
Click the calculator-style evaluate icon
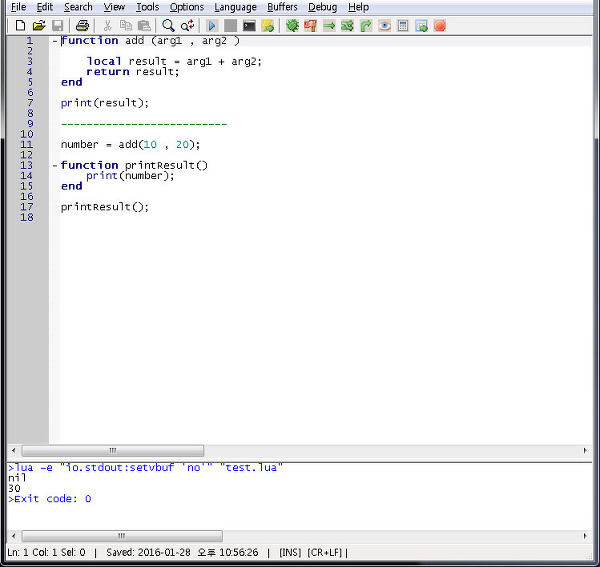(403, 26)
